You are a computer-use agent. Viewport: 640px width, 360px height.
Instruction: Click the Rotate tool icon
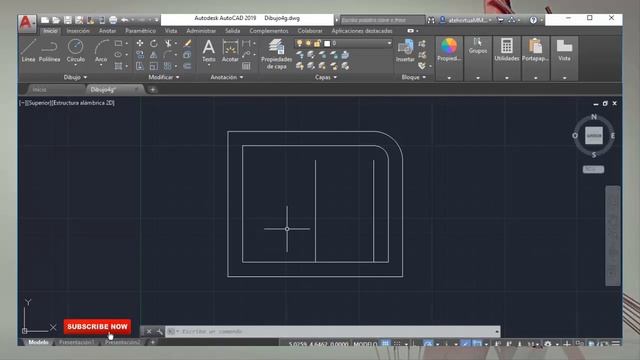tap(153, 43)
